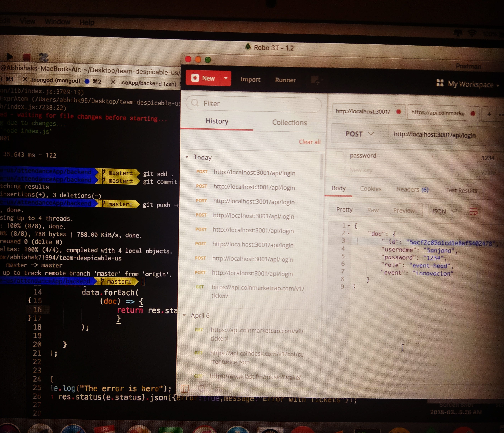Click the red New button in Postman
The image size is (504, 433).
coord(203,78)
